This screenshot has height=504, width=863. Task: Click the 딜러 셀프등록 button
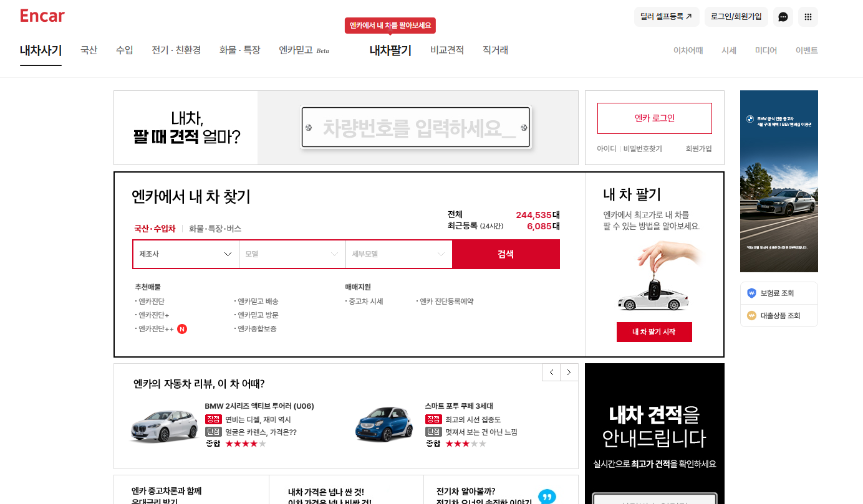667,17
